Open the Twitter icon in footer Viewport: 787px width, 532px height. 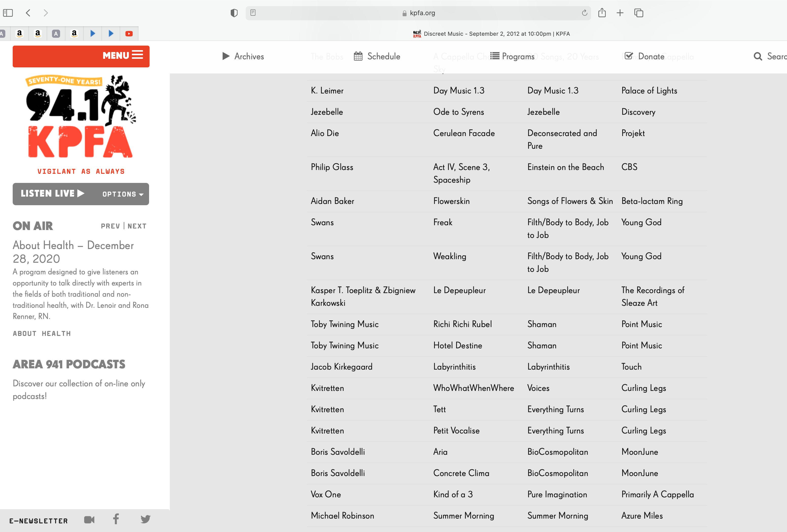click(x=146, y=519)
